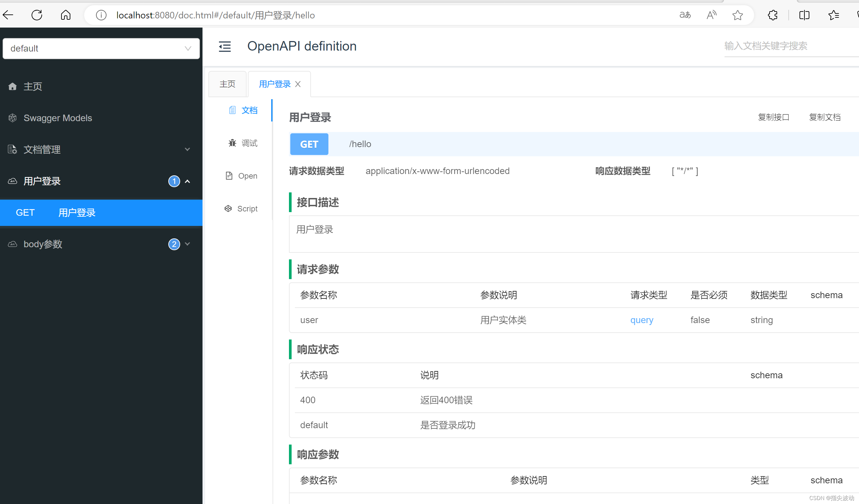
Task: Open the 文档管理 management section icon
Action: point(12,149)
